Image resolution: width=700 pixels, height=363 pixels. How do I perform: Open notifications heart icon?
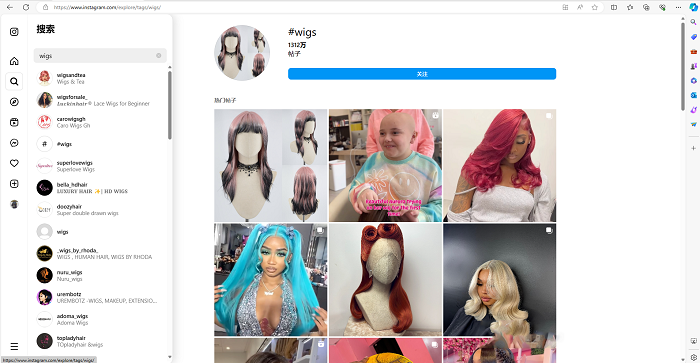(14, 163)
